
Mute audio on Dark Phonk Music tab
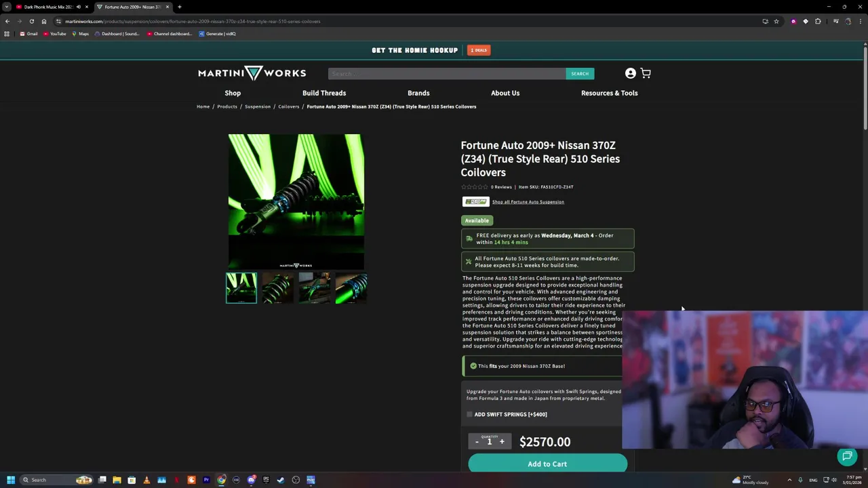(79, 7)
